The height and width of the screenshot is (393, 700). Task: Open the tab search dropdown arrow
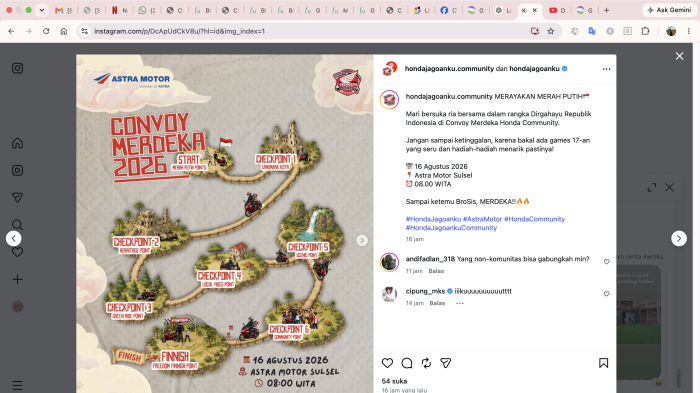[x=42, y=10]
